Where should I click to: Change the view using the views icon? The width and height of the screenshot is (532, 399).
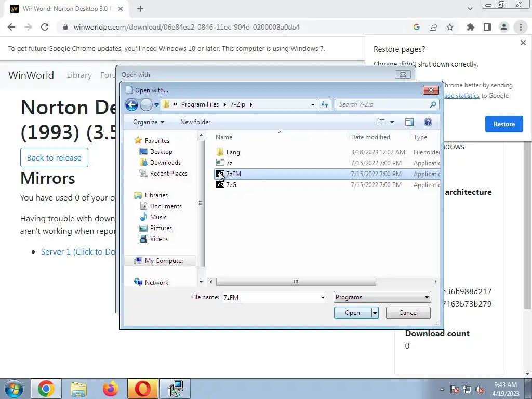pos(381,122)
